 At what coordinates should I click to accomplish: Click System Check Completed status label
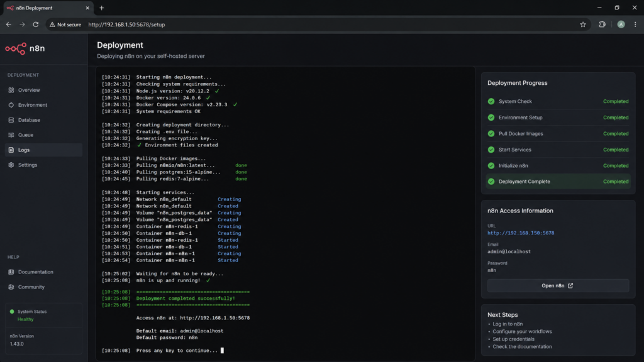click(x=616, y=101)
